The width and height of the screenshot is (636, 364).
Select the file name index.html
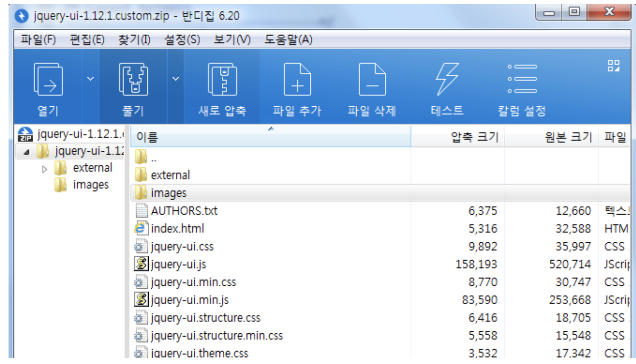tap(177, 228)
